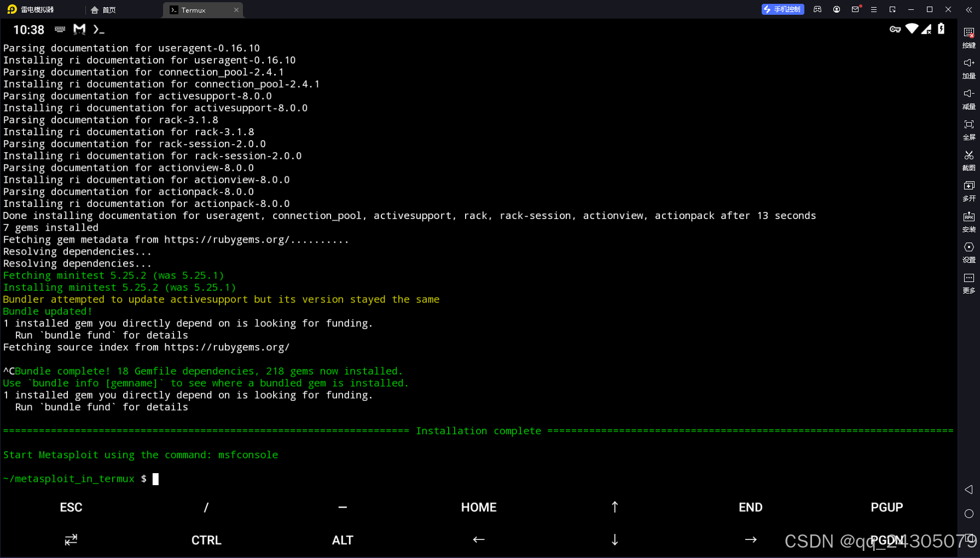The width and height of the screenshot is (980, 558).
Task: Tap Android recent apps square button
Action: click(x=970, y=538)
